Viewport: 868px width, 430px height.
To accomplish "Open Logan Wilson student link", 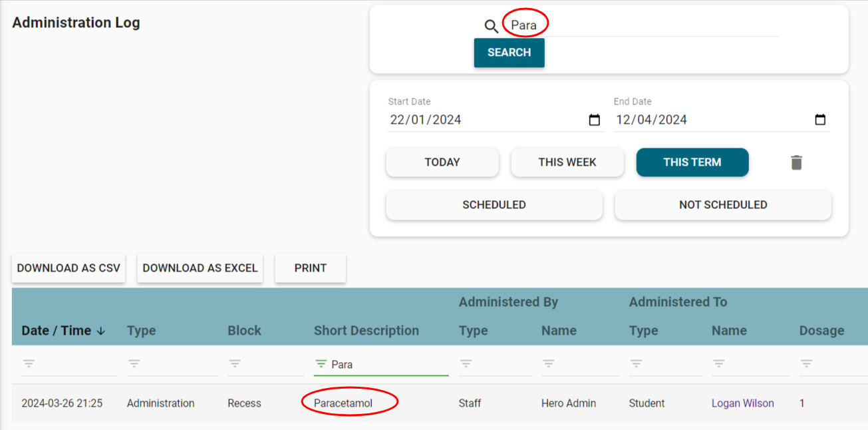I will coord(742,403).
